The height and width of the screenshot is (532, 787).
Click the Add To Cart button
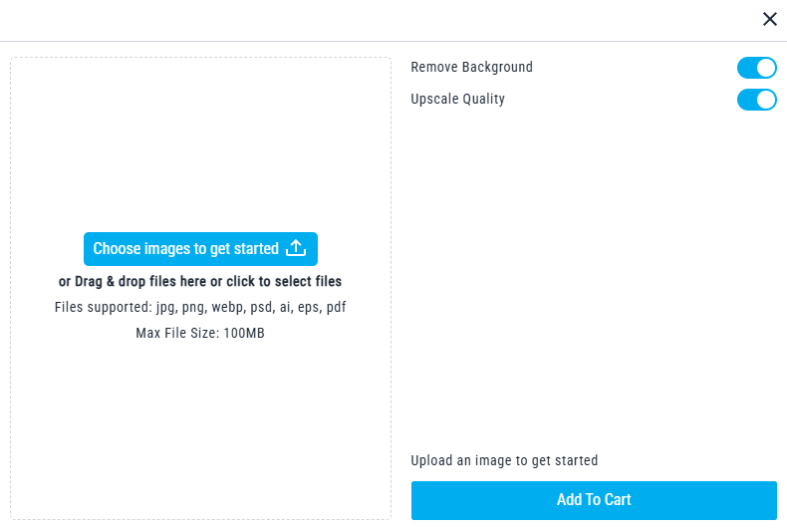pyautogui.click(x=594, y=500)
